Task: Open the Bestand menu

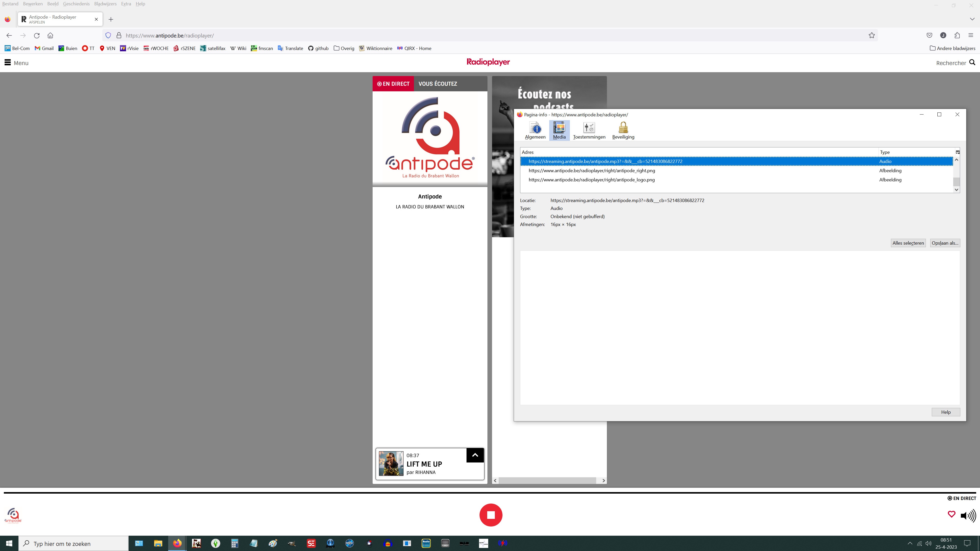Action: 10,4
